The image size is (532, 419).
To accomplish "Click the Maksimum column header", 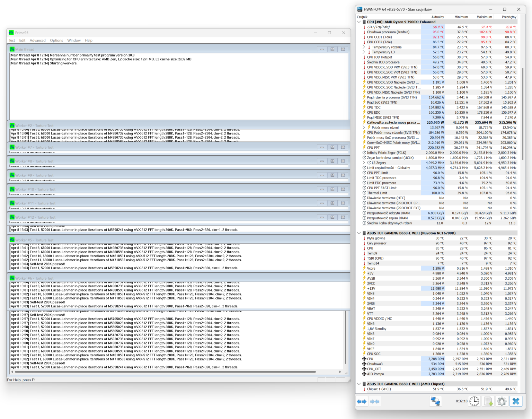I will [484, 17].
